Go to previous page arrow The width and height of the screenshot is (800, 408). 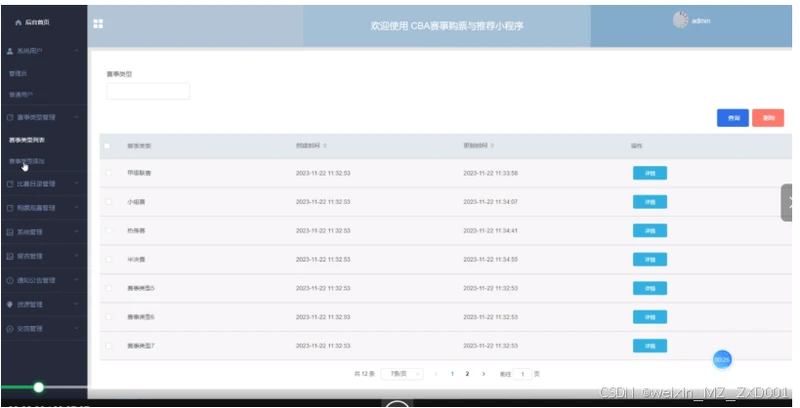pos(436,374)
